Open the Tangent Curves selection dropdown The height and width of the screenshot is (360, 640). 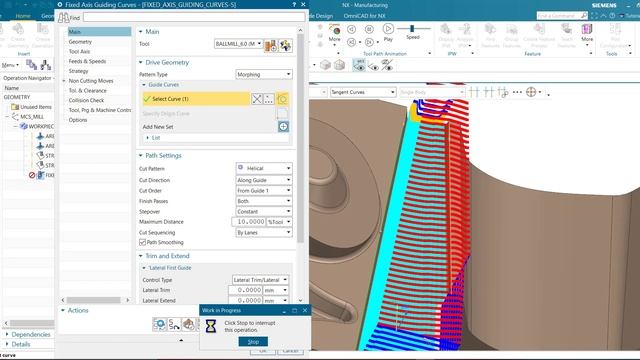click(x=363, y=92)
